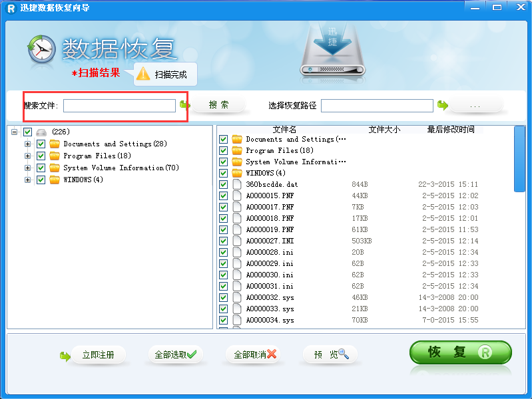
Task: Click 全部取消 deselect all button
Action: point(254,355)
